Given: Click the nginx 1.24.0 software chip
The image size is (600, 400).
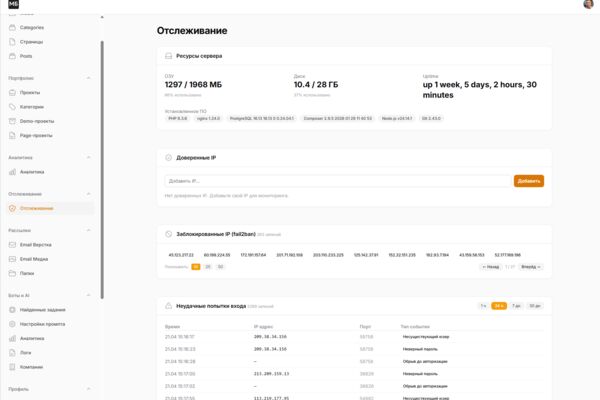Looking at the screenshot, I should tap(209, 119).
